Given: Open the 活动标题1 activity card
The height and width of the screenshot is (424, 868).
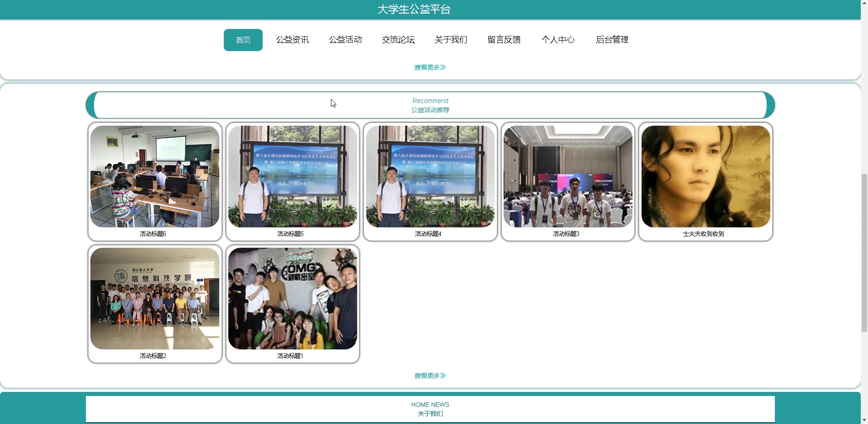Looking at the screenshot, I should coord(292,303).
